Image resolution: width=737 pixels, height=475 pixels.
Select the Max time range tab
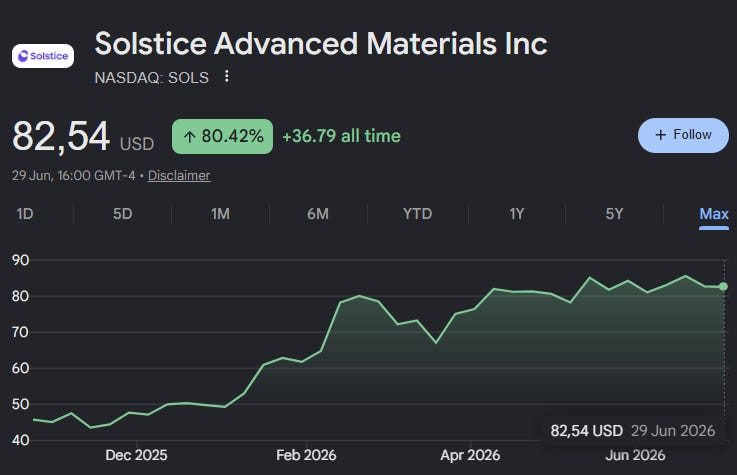713,214
